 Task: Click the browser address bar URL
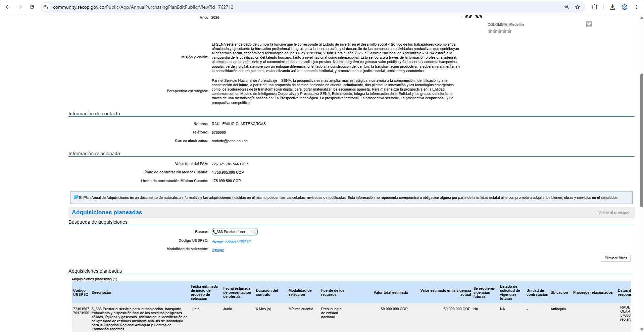(x=143, y=7)
